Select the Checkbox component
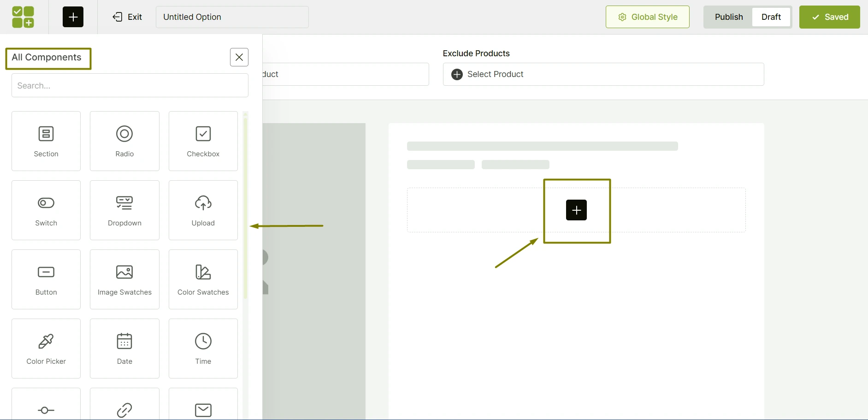Image resolution: width=868 pixels, height=420 pixels. 203,141
